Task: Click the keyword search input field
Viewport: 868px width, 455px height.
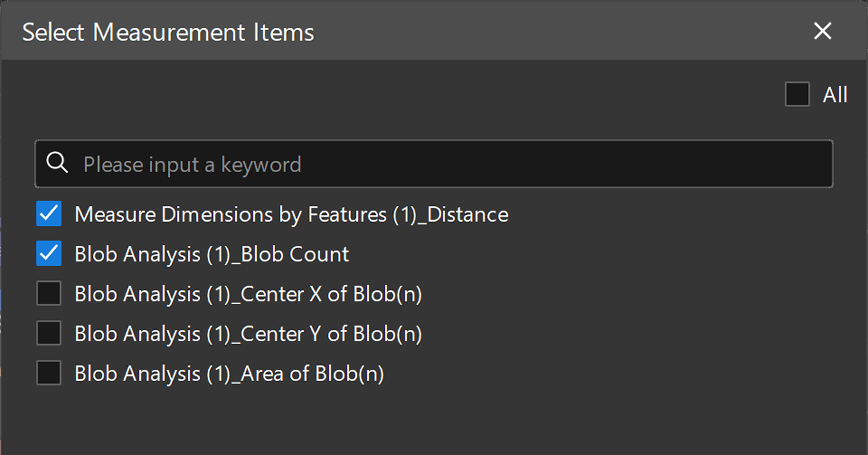Action: [316, 164]
